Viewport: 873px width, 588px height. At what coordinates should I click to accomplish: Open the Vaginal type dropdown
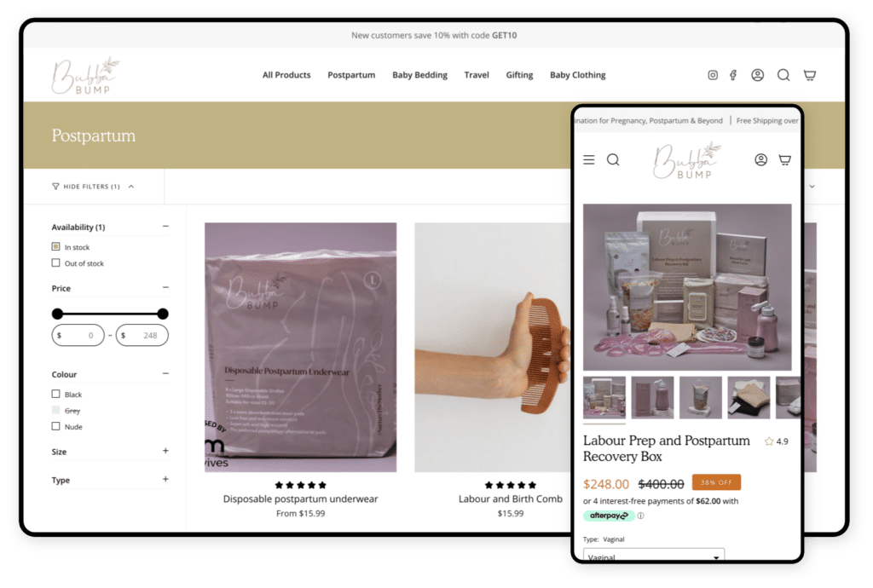coord(654,556)
